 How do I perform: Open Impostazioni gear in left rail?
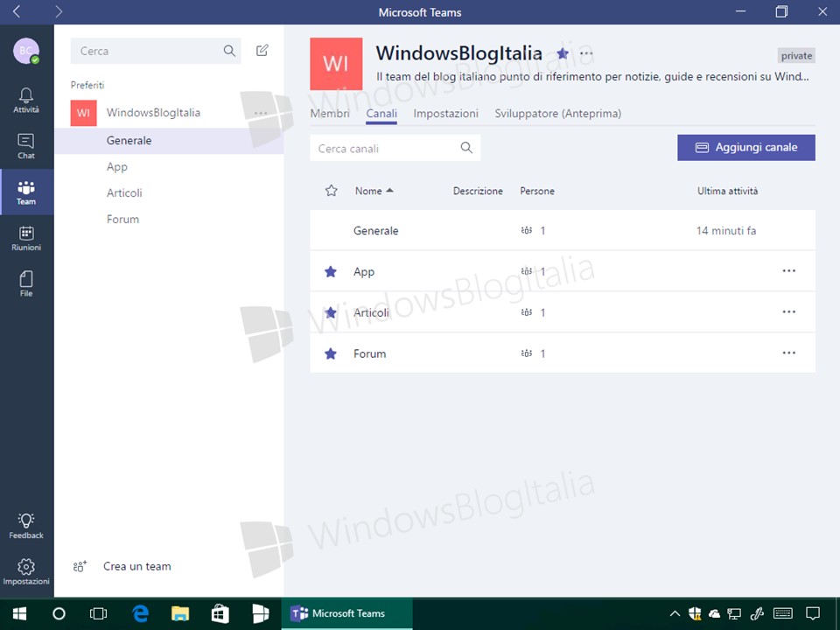(x=26, y=571)
